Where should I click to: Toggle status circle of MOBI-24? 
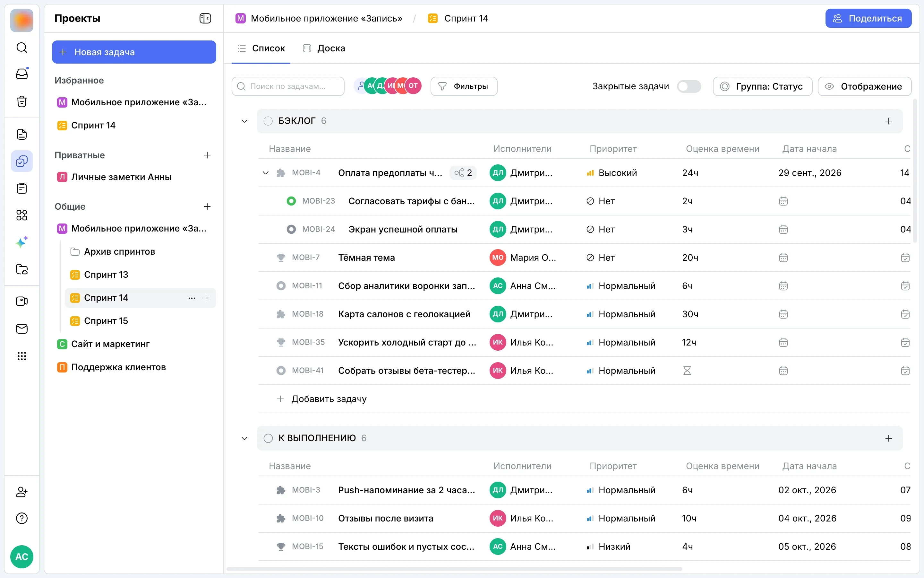291,229
